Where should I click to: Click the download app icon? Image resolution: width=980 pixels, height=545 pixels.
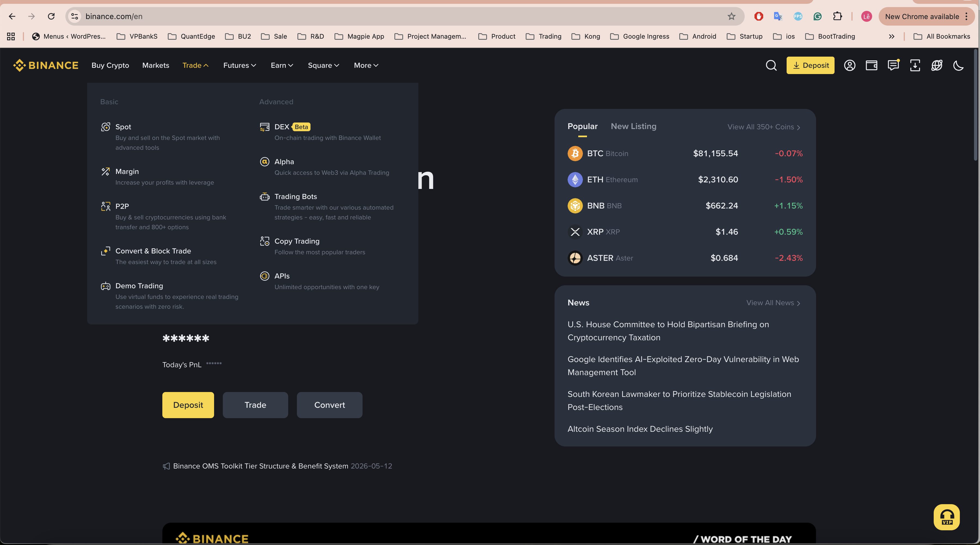pyautogui.click(x=915, y=65)
